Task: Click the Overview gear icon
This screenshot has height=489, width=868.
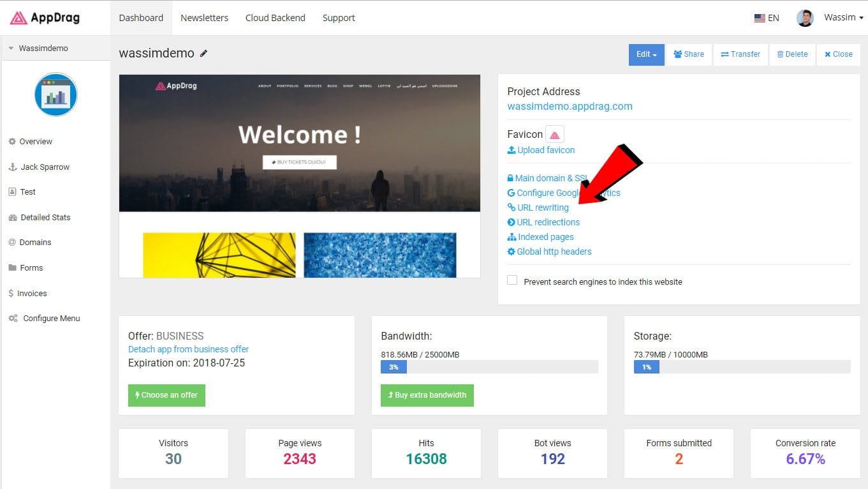Action: [12, 142]
